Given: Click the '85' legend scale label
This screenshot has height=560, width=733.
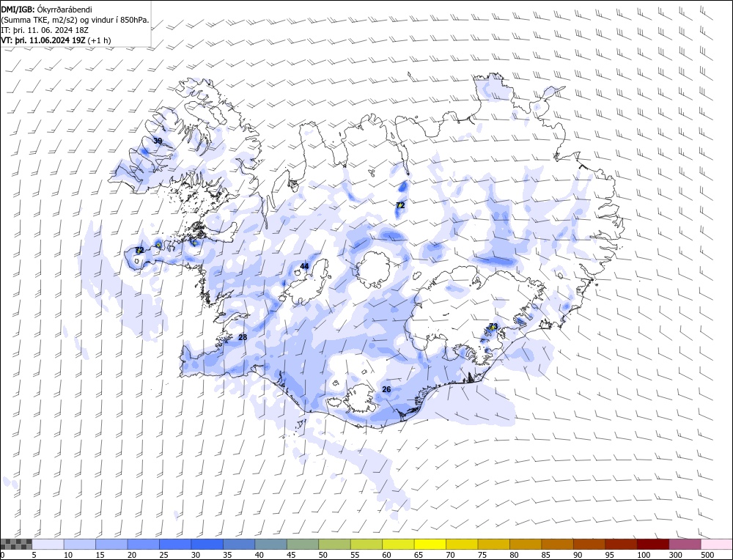Looking at the screenshot, I should [545, 555].
